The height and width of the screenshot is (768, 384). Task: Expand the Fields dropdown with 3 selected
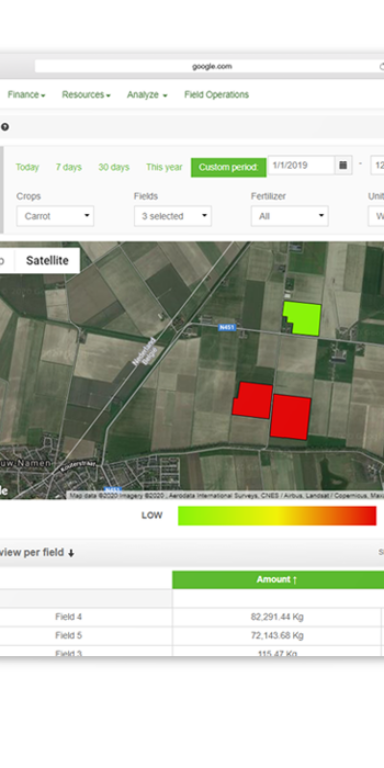(x=172, y=216)
